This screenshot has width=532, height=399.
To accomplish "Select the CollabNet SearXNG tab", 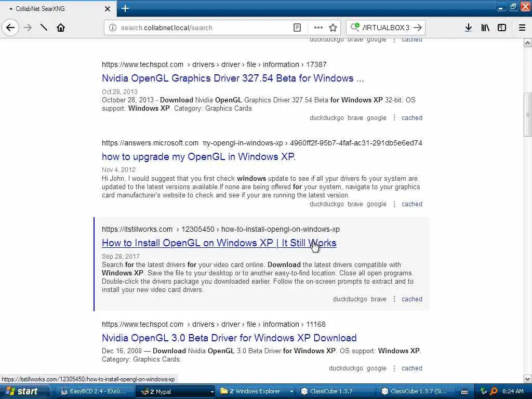I will 58,8.
